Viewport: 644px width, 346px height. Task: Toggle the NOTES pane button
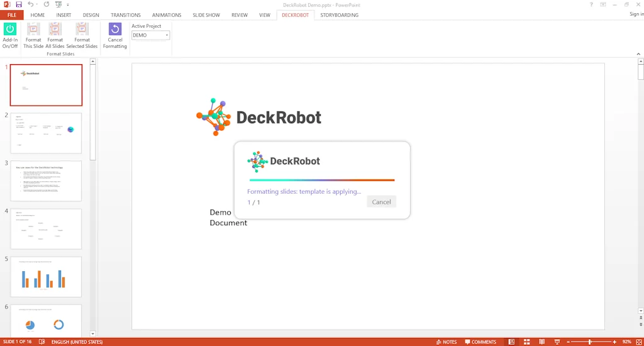[447, 342]
